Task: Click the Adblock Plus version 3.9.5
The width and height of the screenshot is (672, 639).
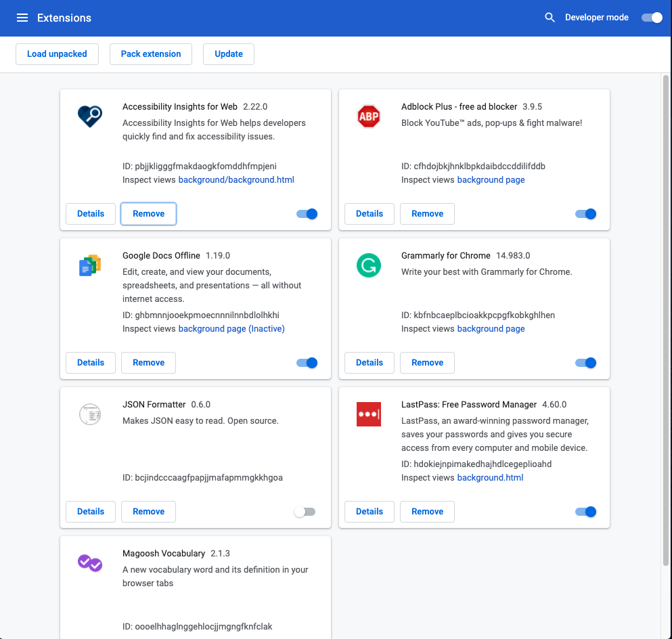Action: [532, 107]
